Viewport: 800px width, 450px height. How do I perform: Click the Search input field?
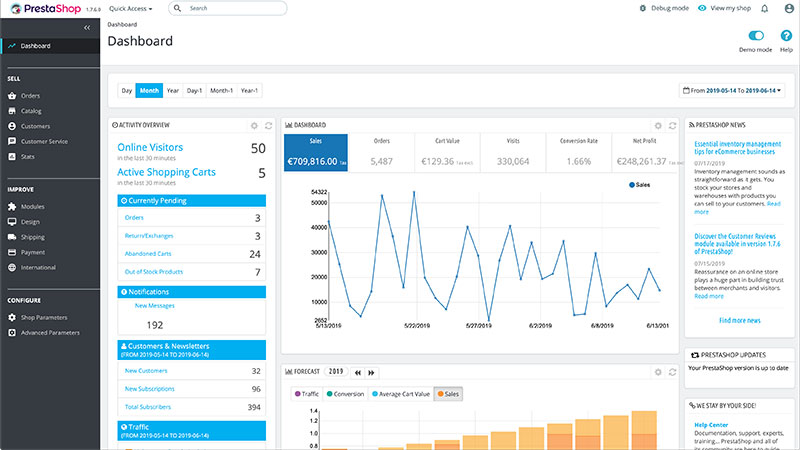(228, 8)
